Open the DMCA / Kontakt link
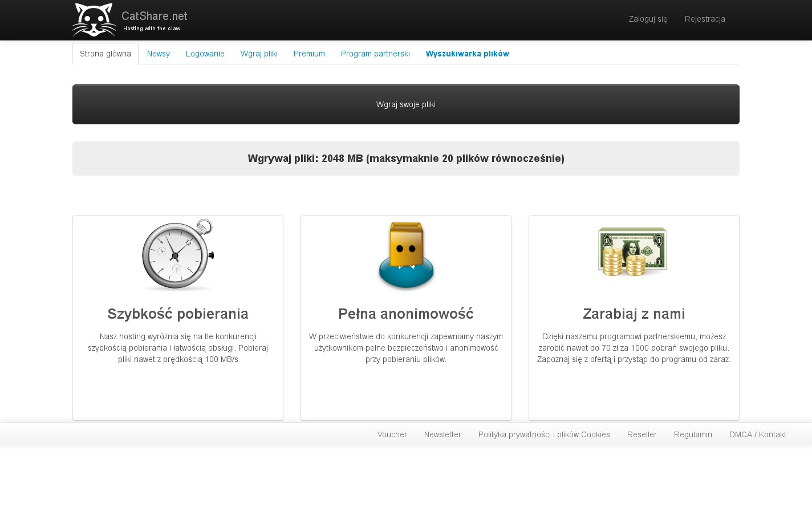812x508 pixels. pyautogui.click(x=757, y=434)
